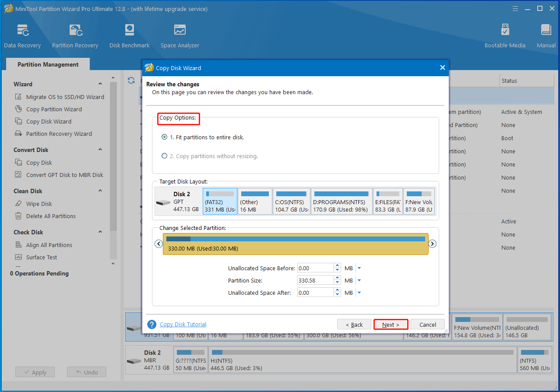This screenshot has width=560, height=392.
Task: Select the F:New Volume block in target layout
Action: (x=419, y=201)
